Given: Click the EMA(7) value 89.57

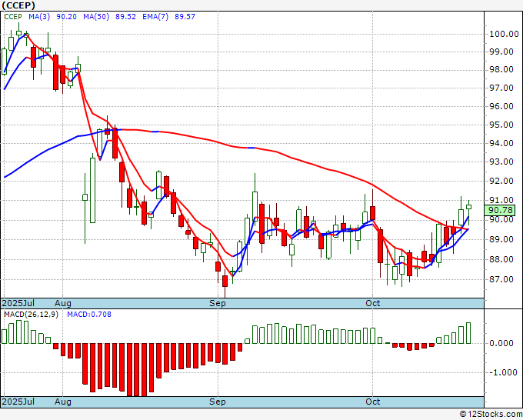Looking at the screenshot, I should 185,17.
